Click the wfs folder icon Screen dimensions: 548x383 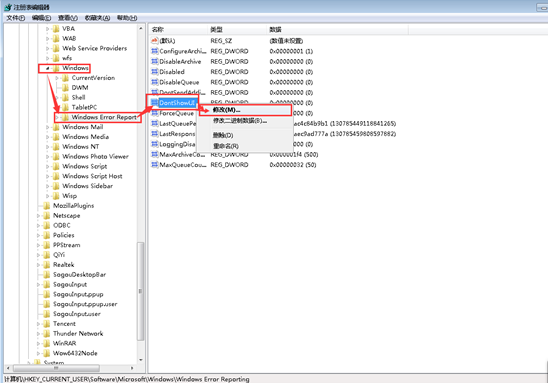click(56, 58)
